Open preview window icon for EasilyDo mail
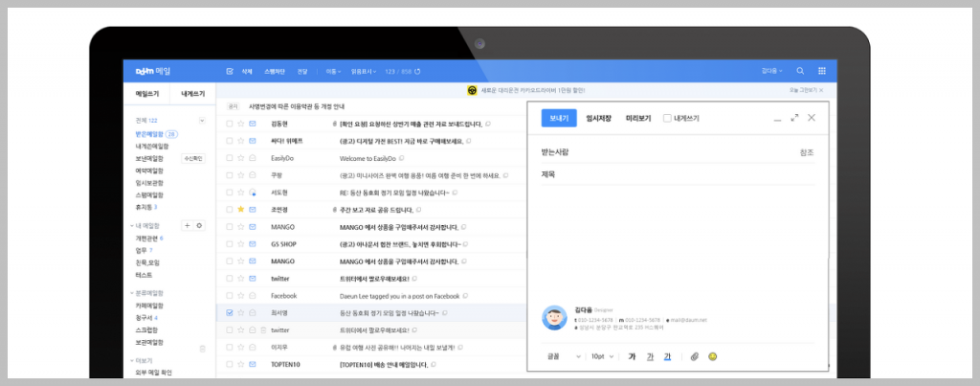This screenshot has width=980, height=386. tap(402, 158)
